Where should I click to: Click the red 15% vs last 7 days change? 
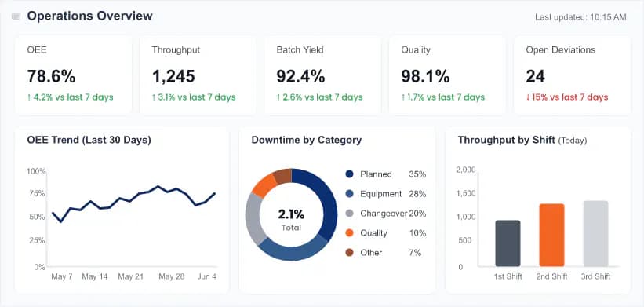tap(567, 97)
